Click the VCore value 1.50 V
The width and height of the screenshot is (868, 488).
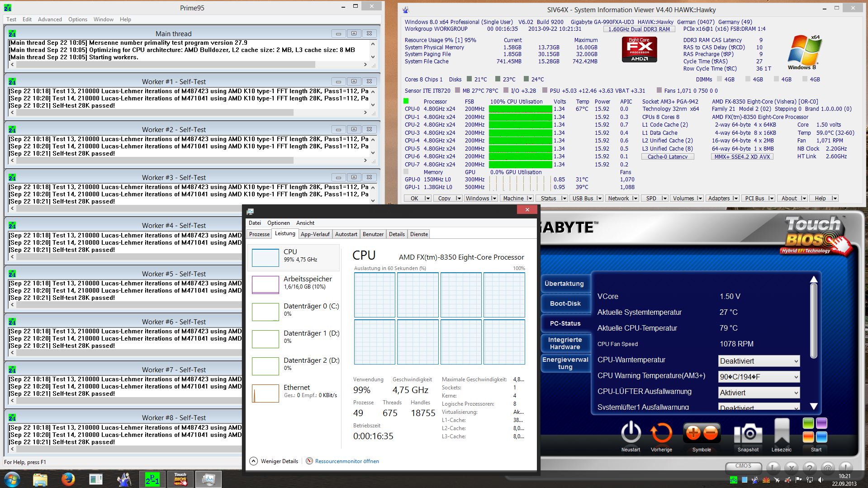coord(730,296)
